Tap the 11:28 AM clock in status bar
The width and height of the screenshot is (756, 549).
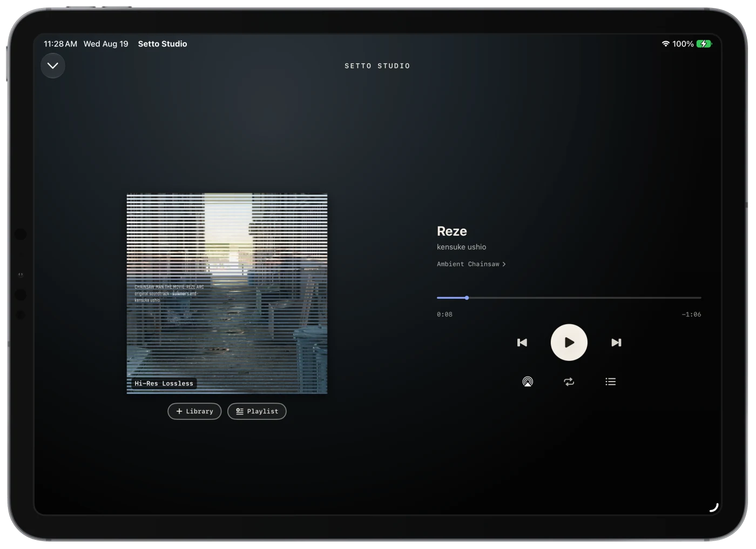click(60, 44)
